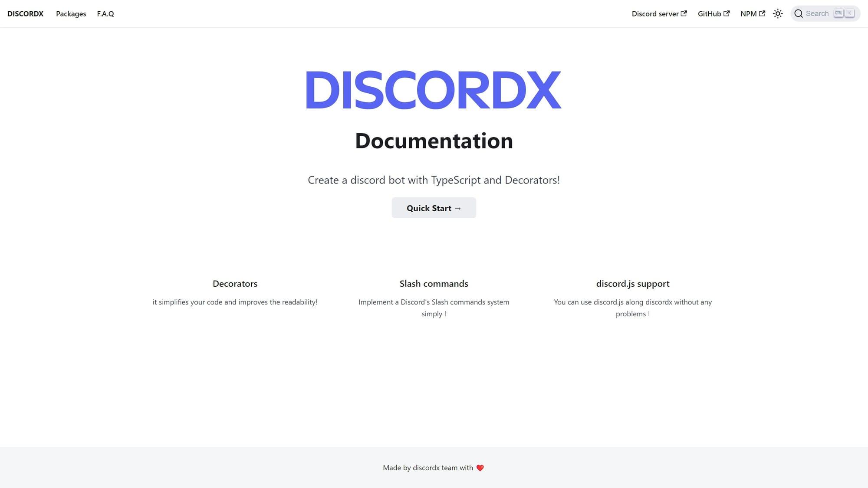Image resolution: width=868 pixels, height=488 pixels.
Task: Visit the Discord server link
Action: [659, 13]
